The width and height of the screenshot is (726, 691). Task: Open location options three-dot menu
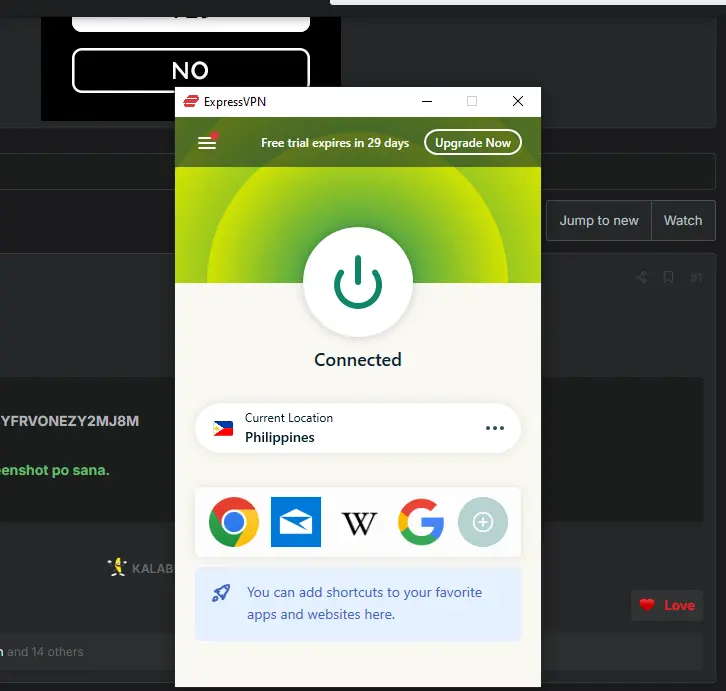pos(494,428)
